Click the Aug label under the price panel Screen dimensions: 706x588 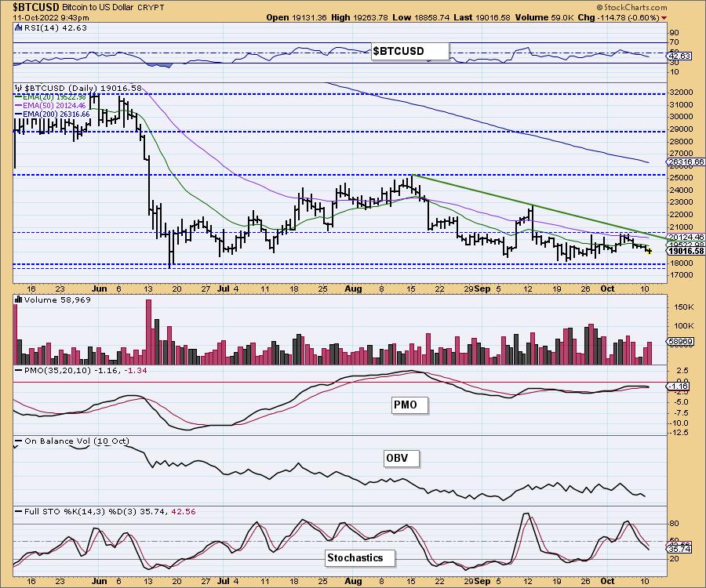pyautogui.click(x=354, y=289)
